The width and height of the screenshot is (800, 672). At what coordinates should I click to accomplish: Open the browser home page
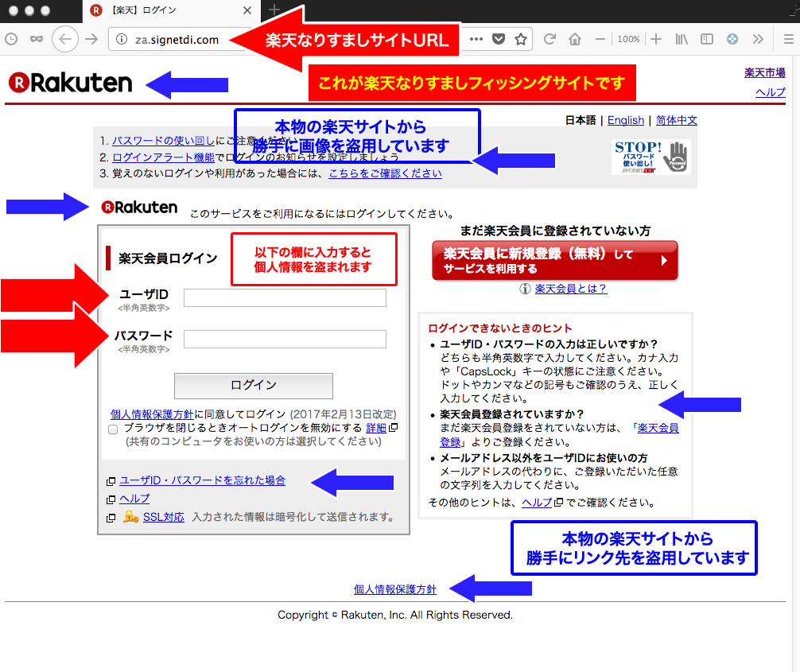(x=575, y=39)
